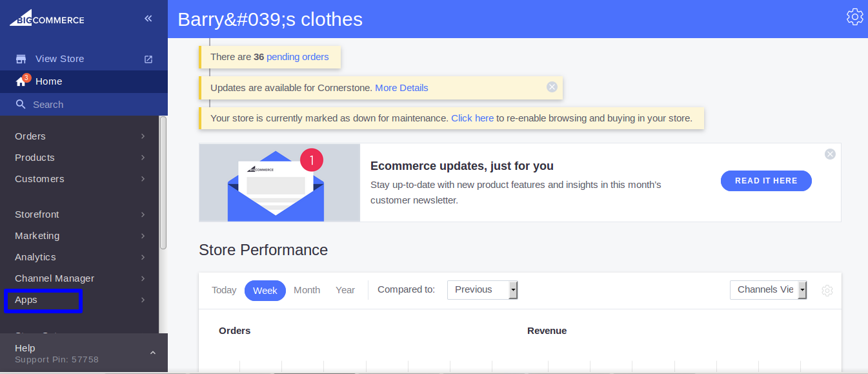Screen dimensions: 868x374
Task: Open the Compared to Previous dropdown
Action: point(482,289)
